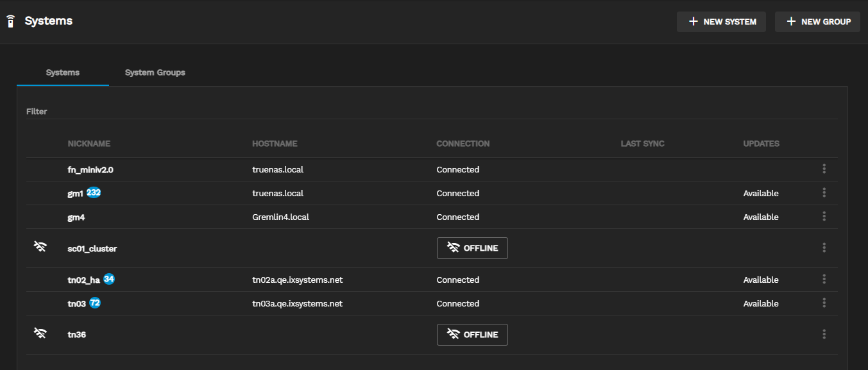The width and height of the screenshot is (868, 370).
Task: Open options menu for tn36 row
Action: click(x=824, y=335)
